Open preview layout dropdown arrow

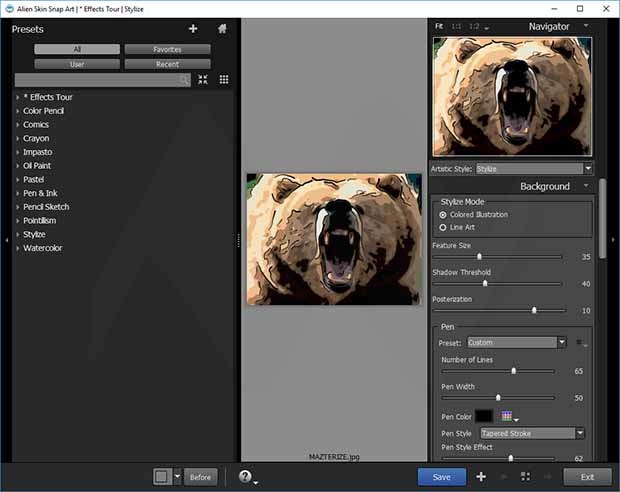[x=177, y=477]
